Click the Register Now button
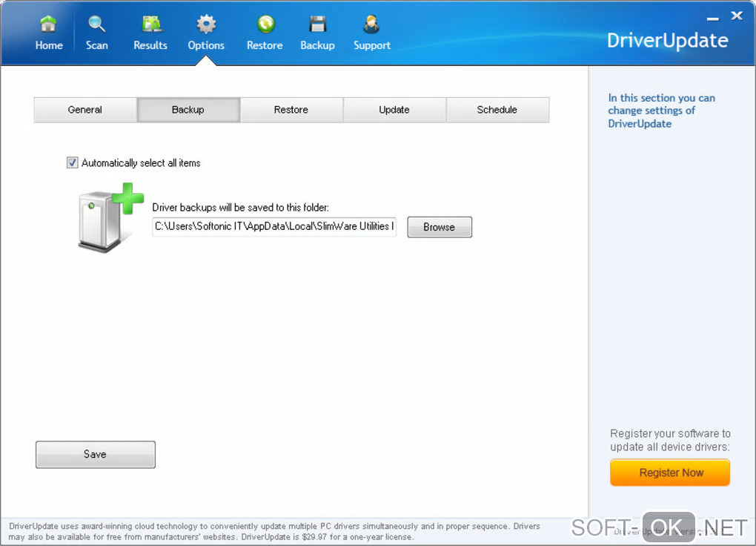Viewport: 756px width, 546px height. coord(670,473)
